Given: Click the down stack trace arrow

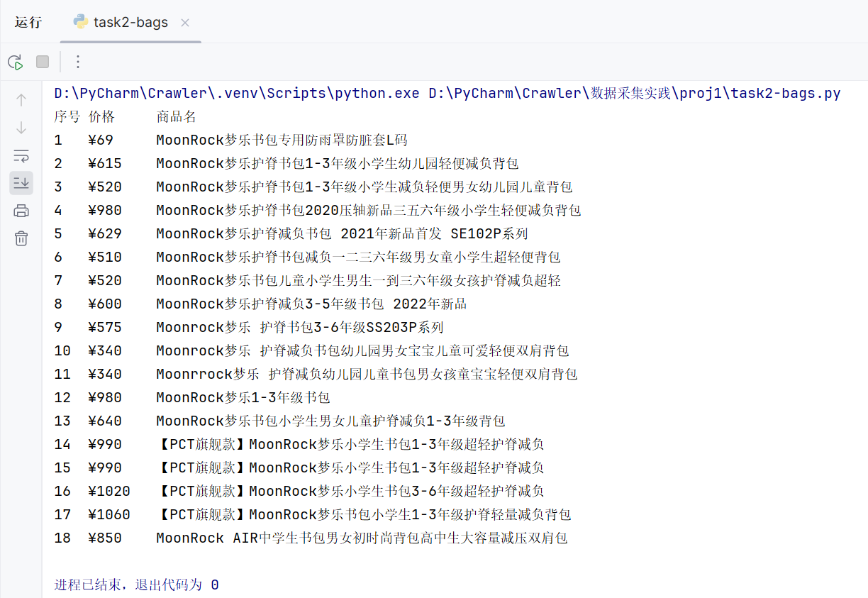Looking at the screenshot, I should [x=21, y=128].
